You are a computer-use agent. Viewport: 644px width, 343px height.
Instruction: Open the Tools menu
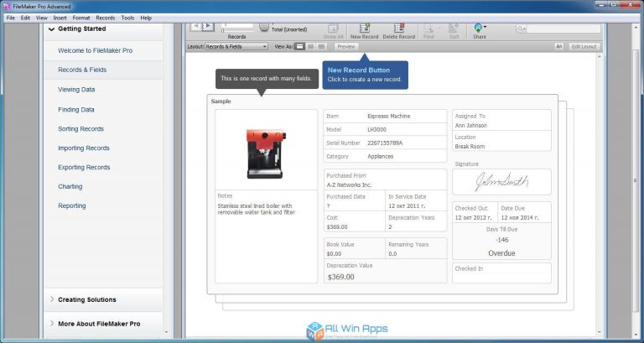(x=127, y=18)
